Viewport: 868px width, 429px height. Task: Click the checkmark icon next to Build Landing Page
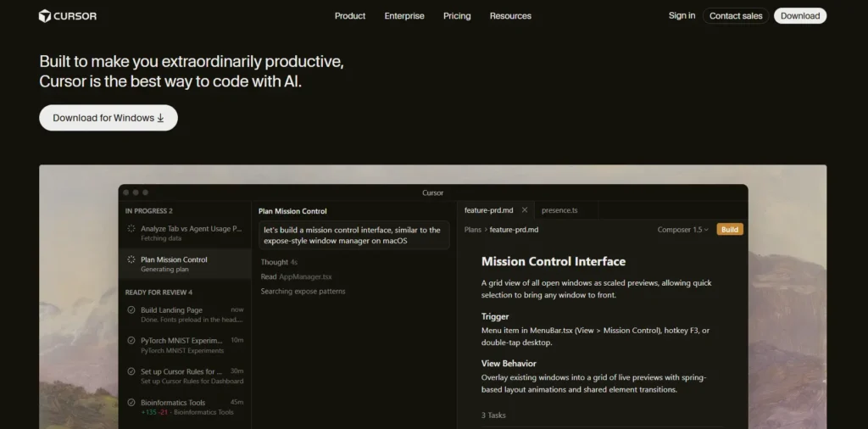131,310
